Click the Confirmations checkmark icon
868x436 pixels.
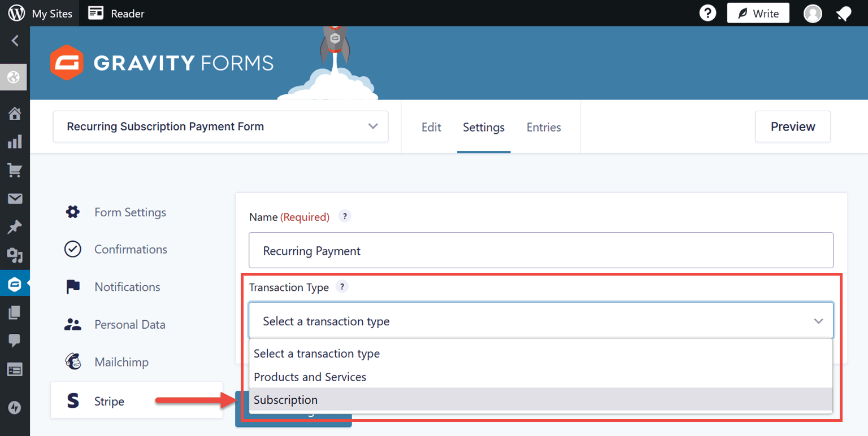[73, 249]
